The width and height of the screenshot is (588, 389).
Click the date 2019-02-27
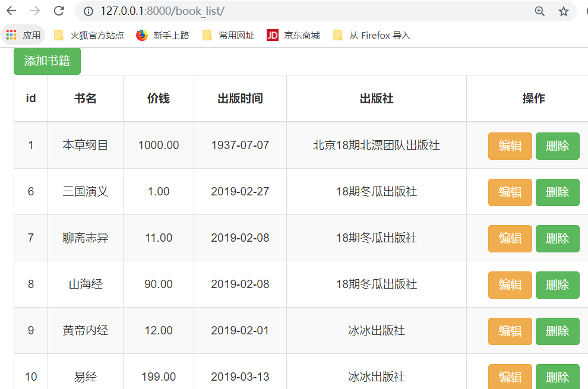(240, 191)
